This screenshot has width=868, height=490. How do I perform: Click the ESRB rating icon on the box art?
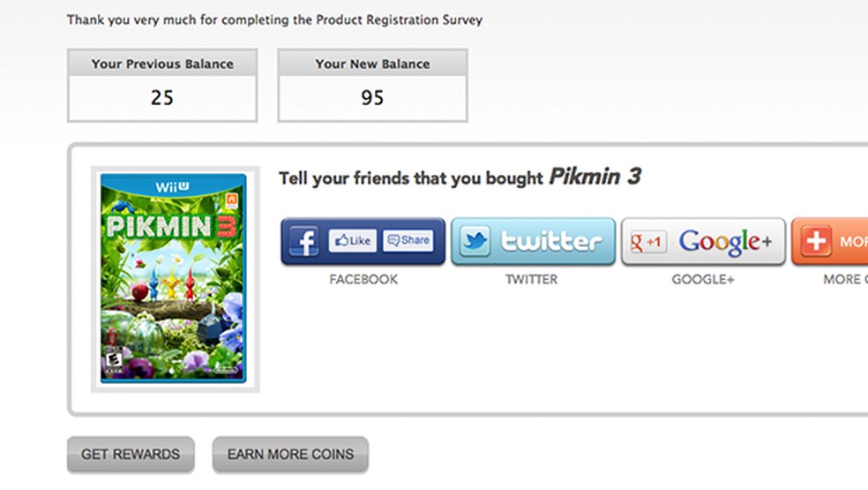coord(113,361)
